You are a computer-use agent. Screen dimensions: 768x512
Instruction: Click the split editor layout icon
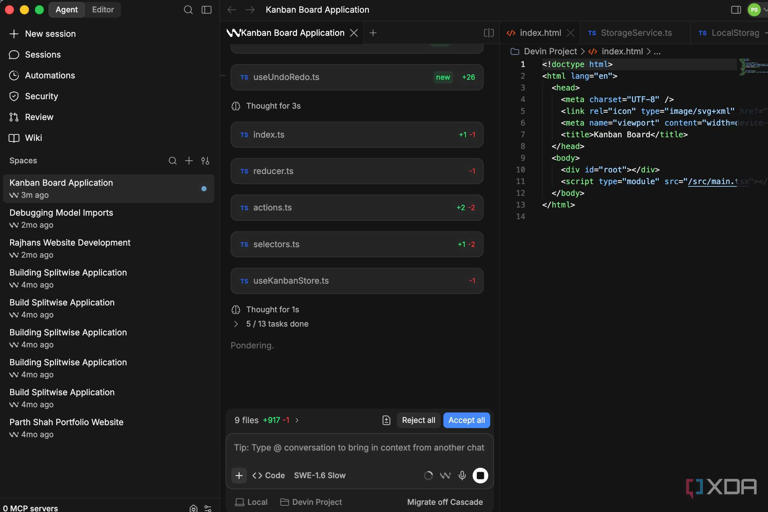(488, 33)
